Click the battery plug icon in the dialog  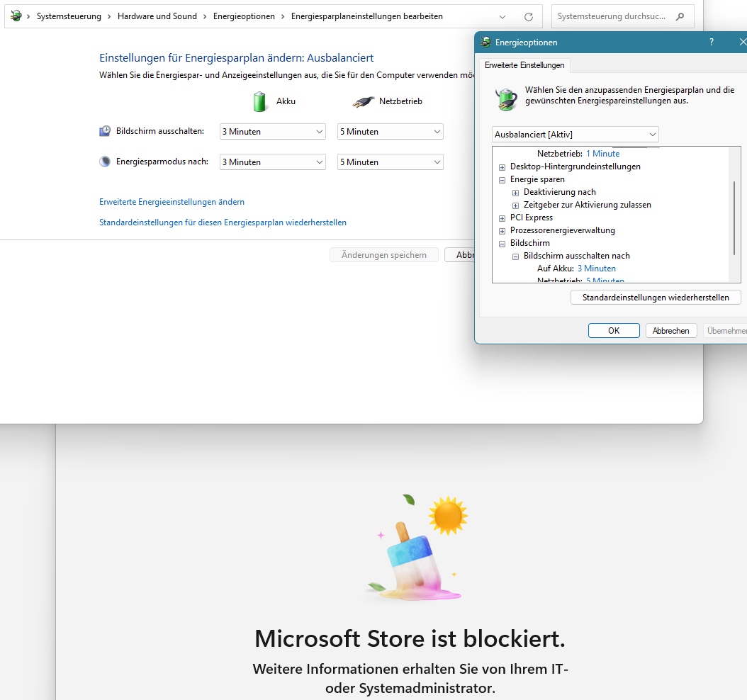tap(506, 99)
